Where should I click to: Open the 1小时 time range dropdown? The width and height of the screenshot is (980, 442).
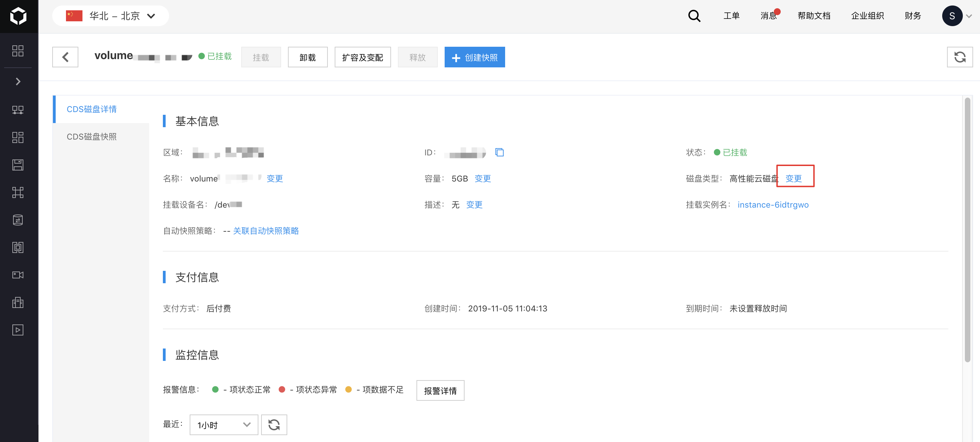point(224,424)
